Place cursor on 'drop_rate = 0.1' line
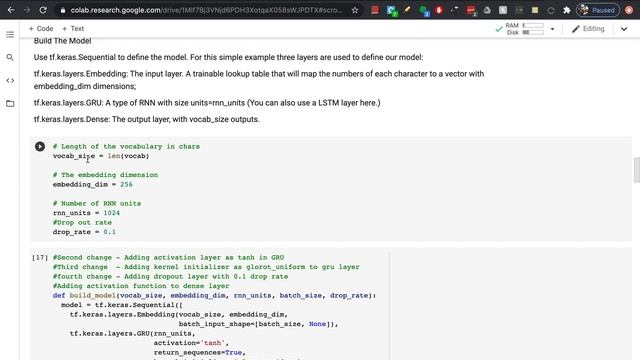Viewport: 640px width, 360px height. (84, 232)
